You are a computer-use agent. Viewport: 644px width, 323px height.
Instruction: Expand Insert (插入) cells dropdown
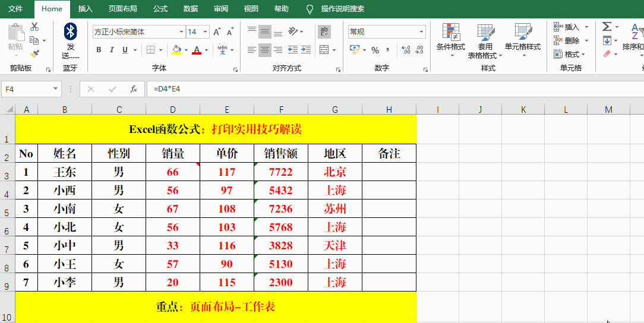(586, 27)
